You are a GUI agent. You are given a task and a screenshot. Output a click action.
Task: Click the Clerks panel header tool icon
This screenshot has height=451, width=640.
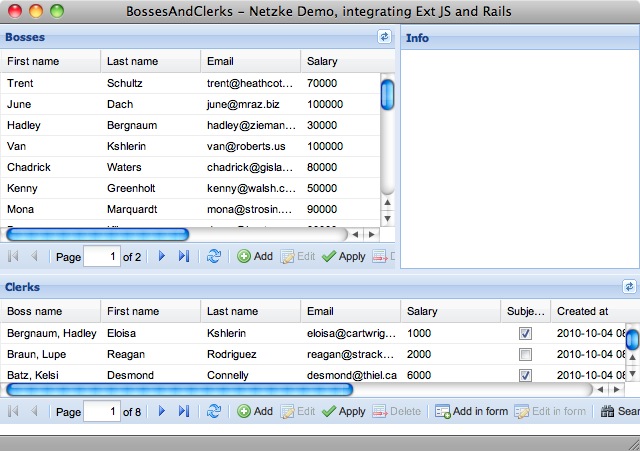pos(629,287)
